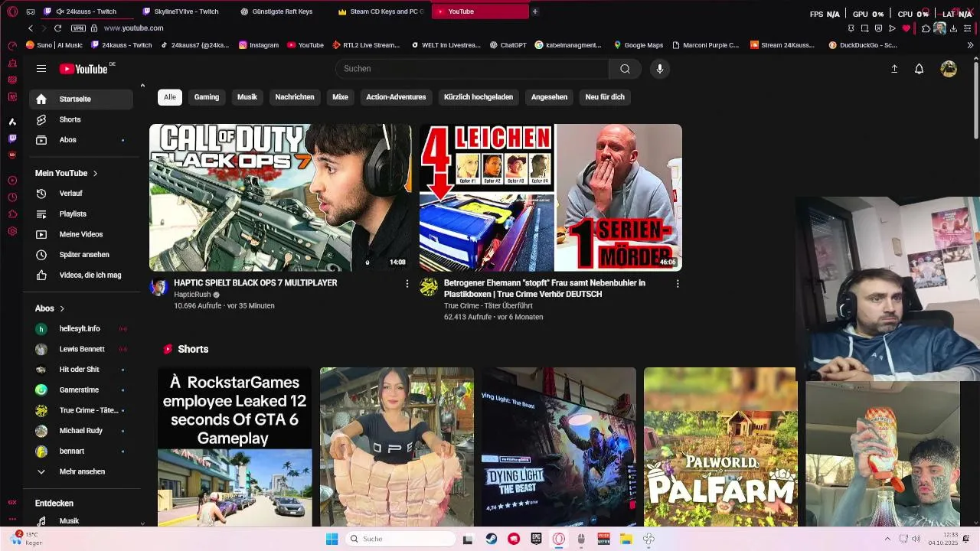Go back with browser back arrow
This screenshot has height=551, width=980.
(x=31, y=28)
